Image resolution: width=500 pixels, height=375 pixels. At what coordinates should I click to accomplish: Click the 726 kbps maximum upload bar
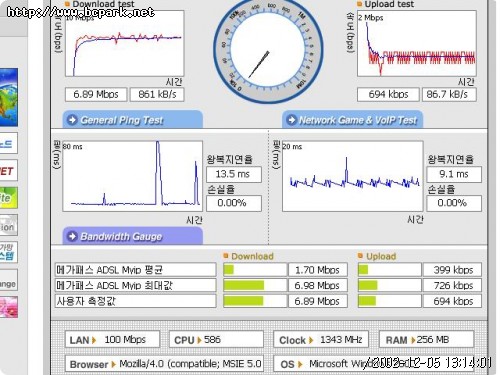389,285
